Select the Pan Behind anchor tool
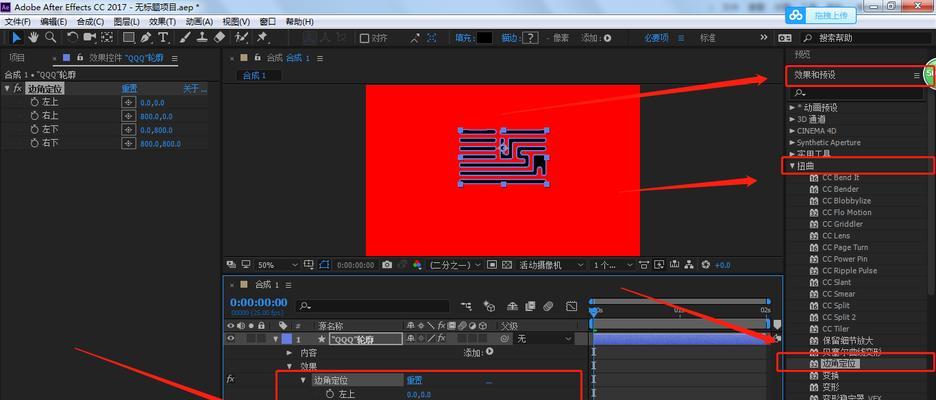 pyautogui.click(x=107, y=38)
